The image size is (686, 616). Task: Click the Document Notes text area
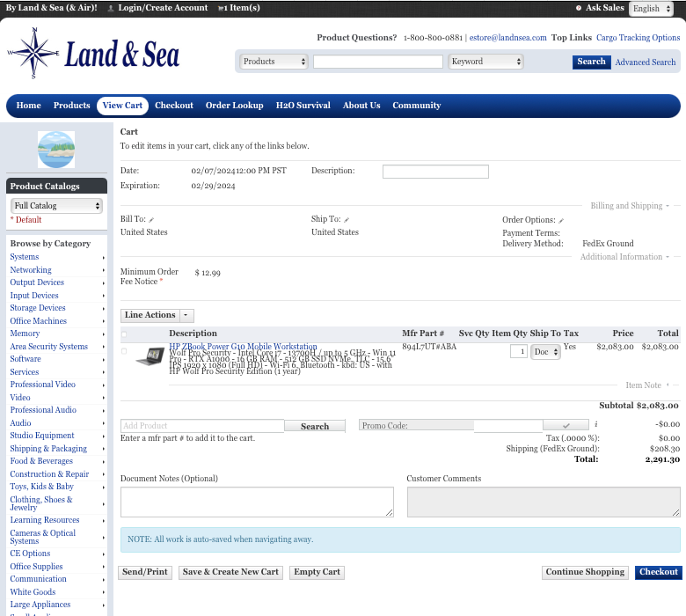257,502
